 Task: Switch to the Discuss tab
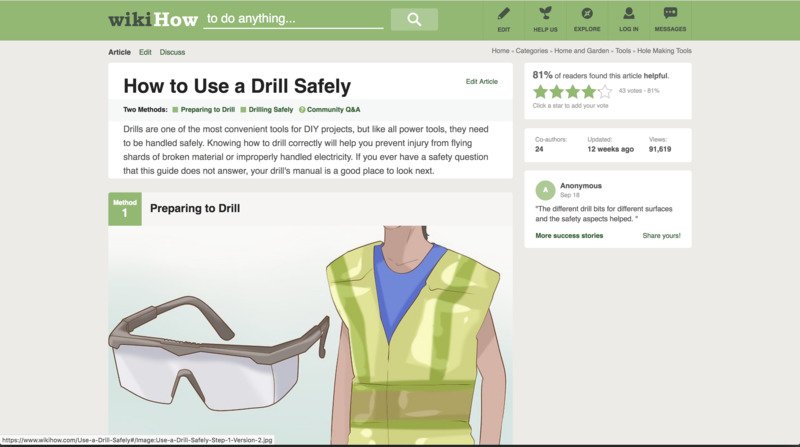(x=172, y=52)
